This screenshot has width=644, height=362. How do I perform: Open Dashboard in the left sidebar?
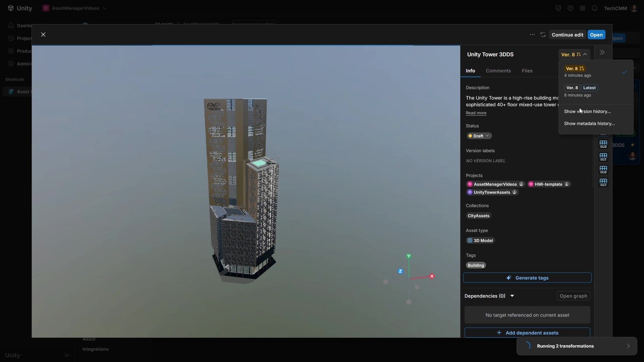tap(20, 25)
